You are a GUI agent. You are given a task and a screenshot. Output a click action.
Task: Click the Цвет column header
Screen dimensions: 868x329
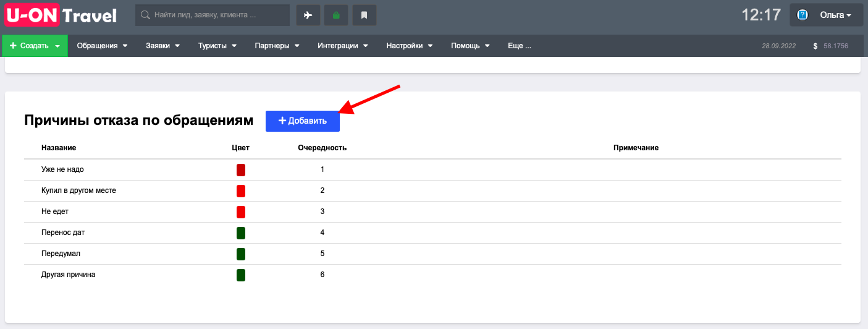pyautogui.click(x=241, y=148)
